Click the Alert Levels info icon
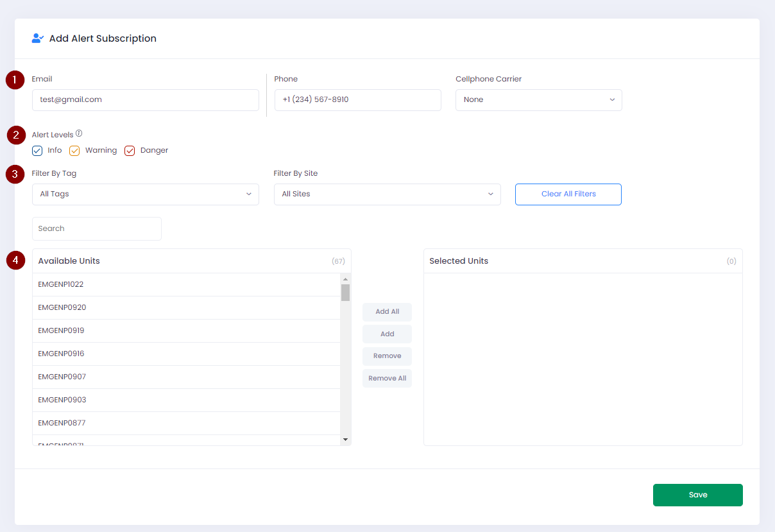This screenshot has width=775, height=532. point(79,134)
